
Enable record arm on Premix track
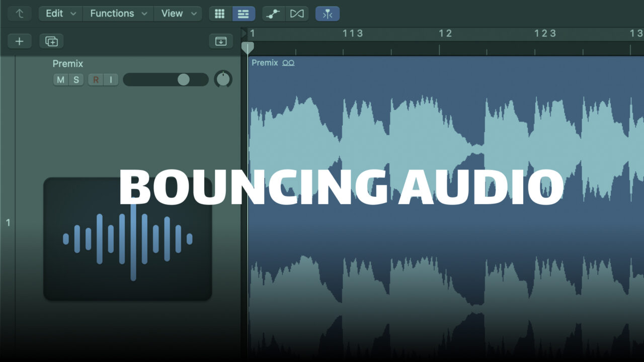click(96, 79)
